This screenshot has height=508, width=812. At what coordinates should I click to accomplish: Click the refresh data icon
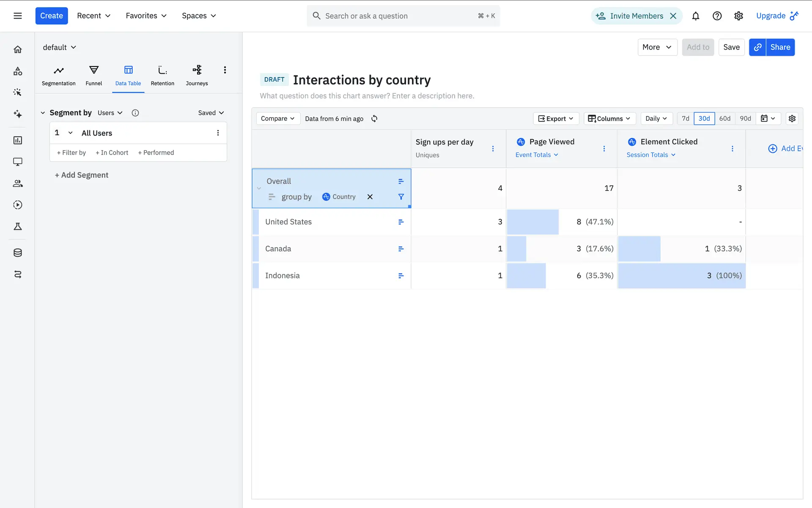[x=374, y=119]
